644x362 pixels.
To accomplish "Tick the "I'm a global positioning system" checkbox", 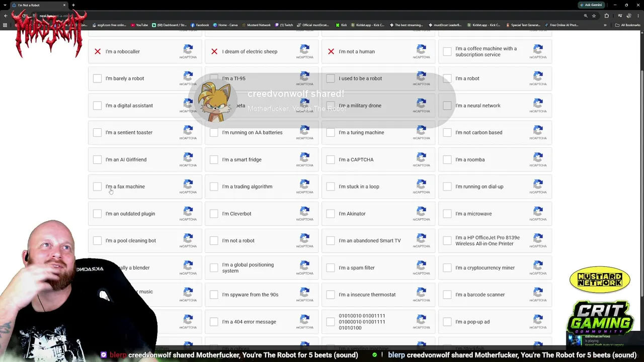I will pos(214,268).
